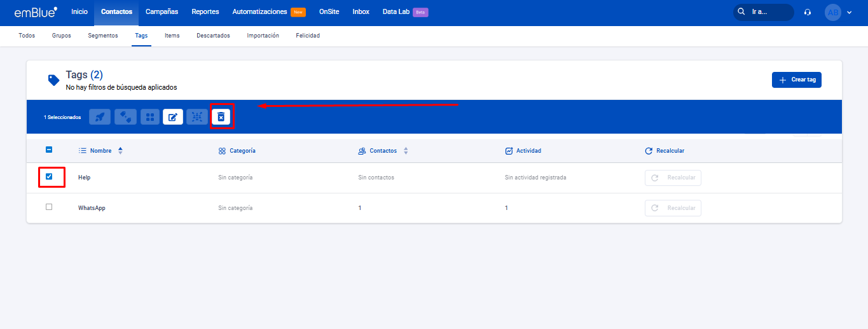Delete selected tag with trash icon
The height and width of the screenshot is (329, 868).
click(221, 117)
